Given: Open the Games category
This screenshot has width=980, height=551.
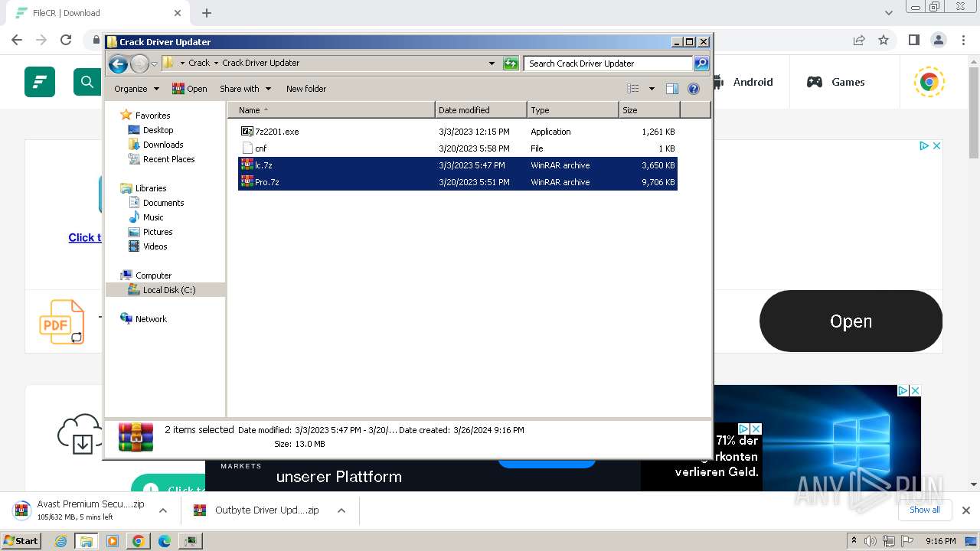Looking at the screenshot, I should coord(836,82).
